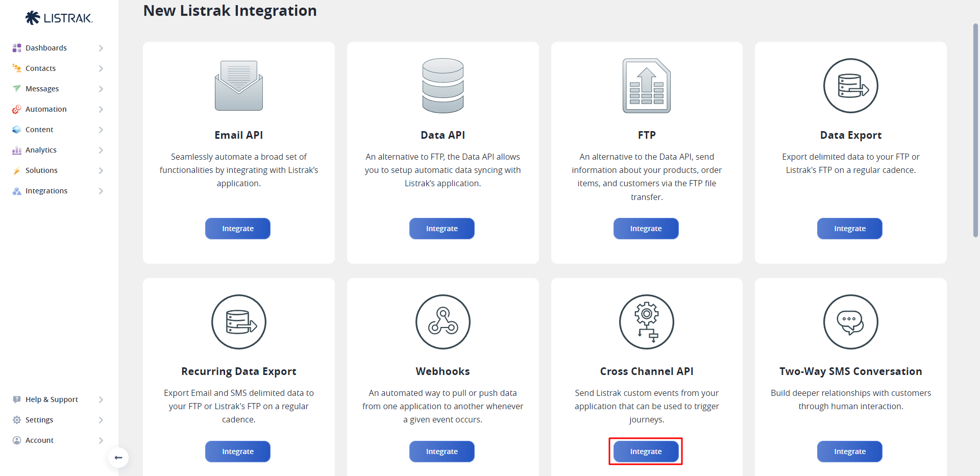Screen dimensions: 980x476
Task: Select Messages in the sidebar
Action: point(42,89)
